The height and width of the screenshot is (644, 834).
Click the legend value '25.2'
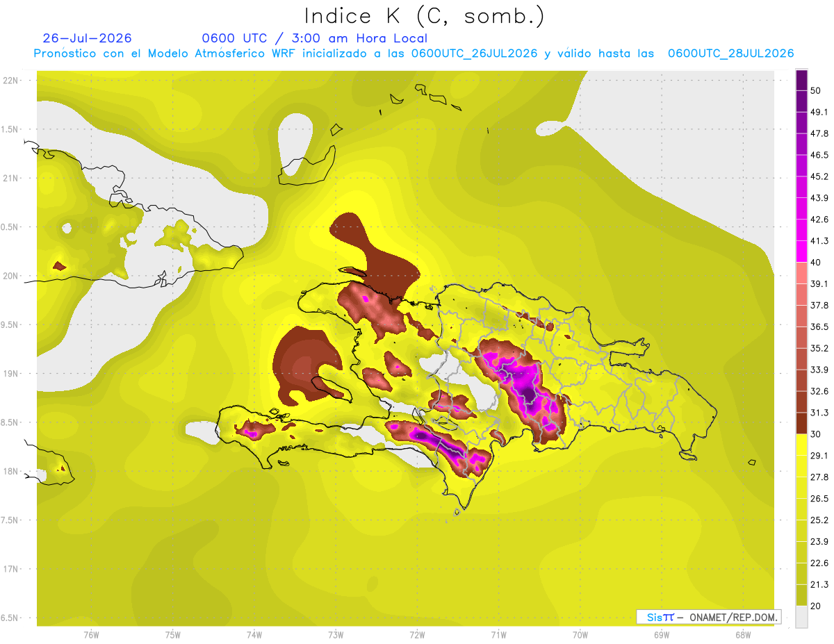[819, 520]
